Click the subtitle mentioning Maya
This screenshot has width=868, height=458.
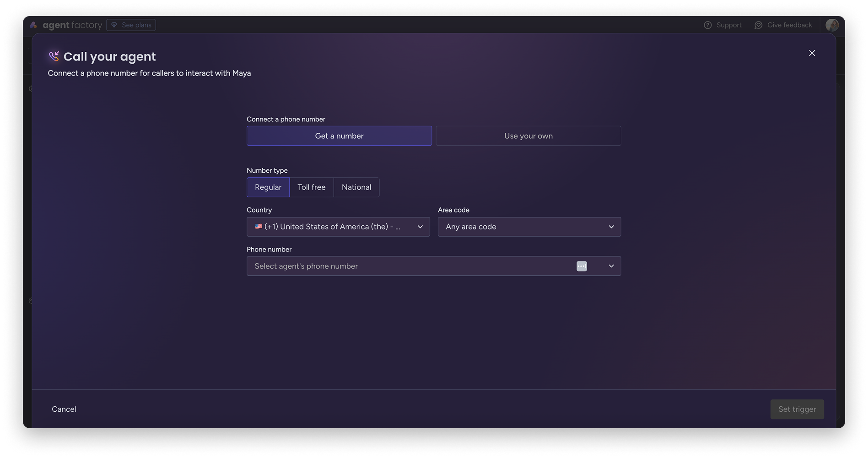(149, 73)
